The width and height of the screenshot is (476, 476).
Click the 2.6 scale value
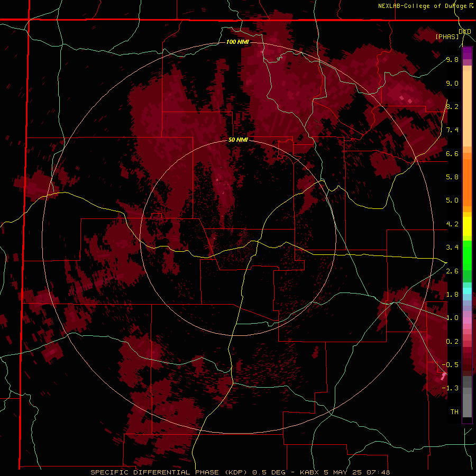click(x=452, y=271)
